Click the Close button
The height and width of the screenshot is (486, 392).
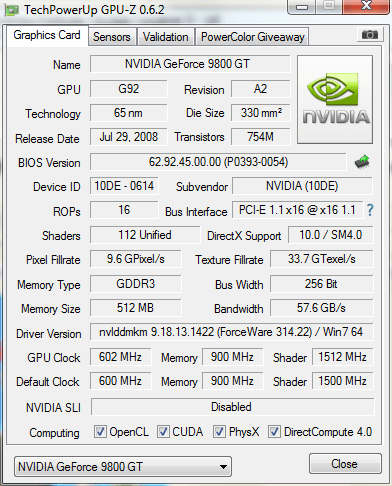click(x=345, y=464)
